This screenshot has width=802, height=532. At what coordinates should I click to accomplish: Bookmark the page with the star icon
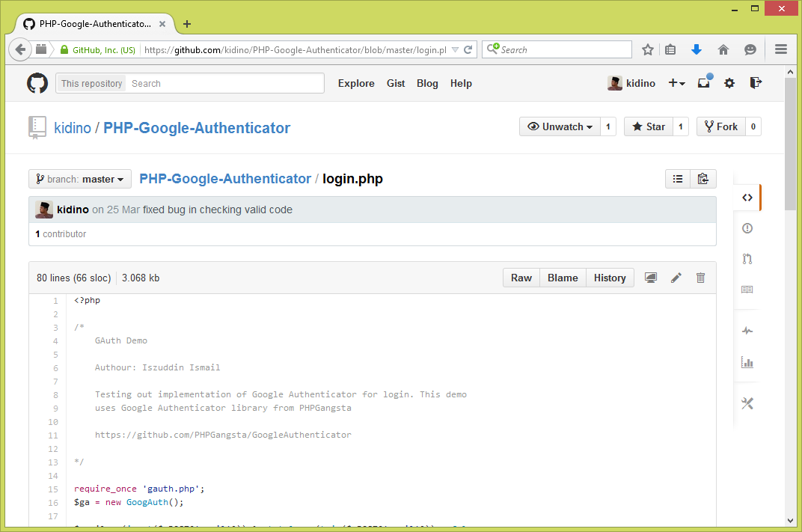coord(647,49)
